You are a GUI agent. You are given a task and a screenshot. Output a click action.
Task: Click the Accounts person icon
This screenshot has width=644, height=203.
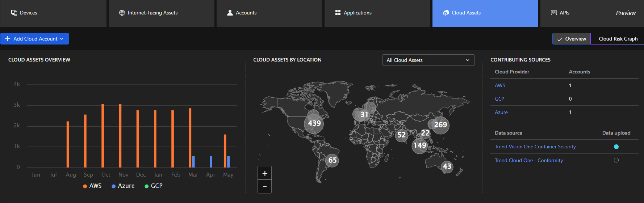(230, 13)
